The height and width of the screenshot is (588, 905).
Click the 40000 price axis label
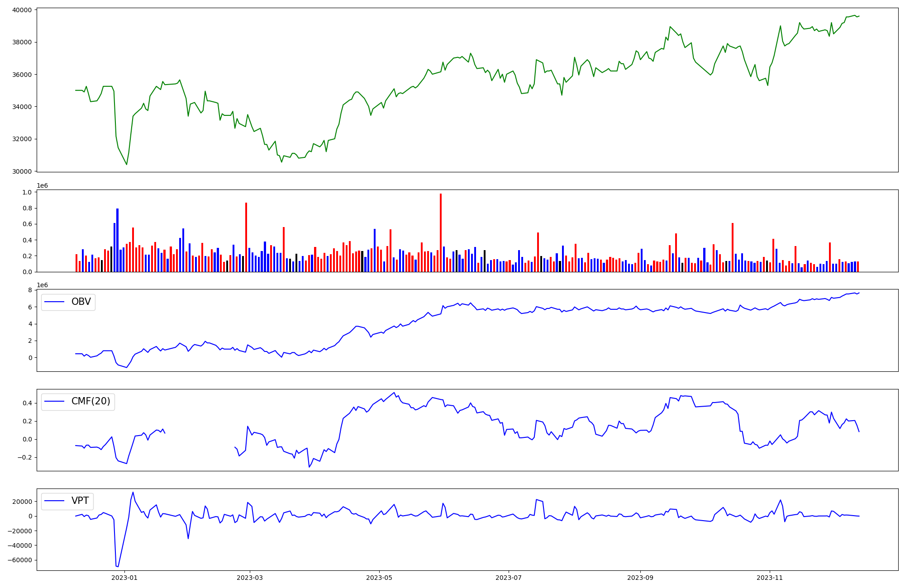click(22, 10)
